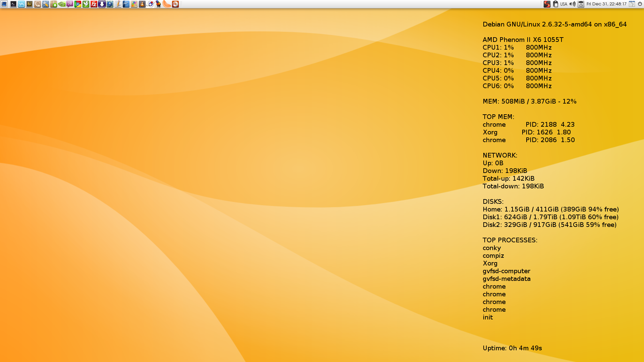The image size is (644, 362).
Task: Open the text editor notepad launcher
Action: coord(118,4)
